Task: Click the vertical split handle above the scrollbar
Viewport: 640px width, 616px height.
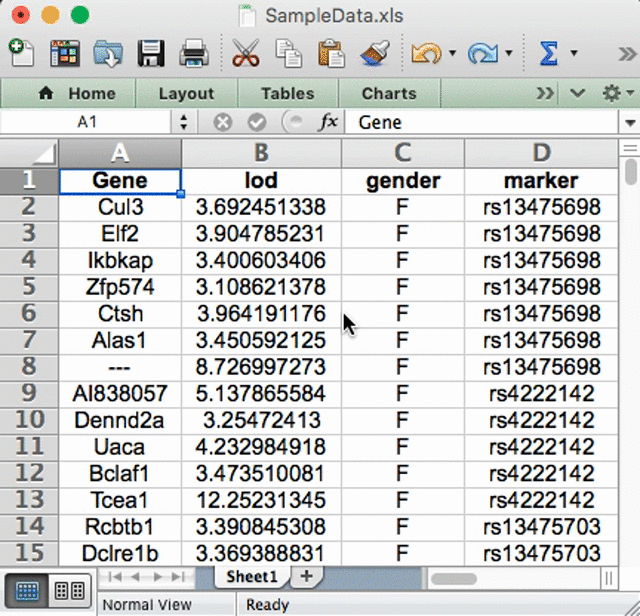Action: pyautogui.click(x=630, y=148)
